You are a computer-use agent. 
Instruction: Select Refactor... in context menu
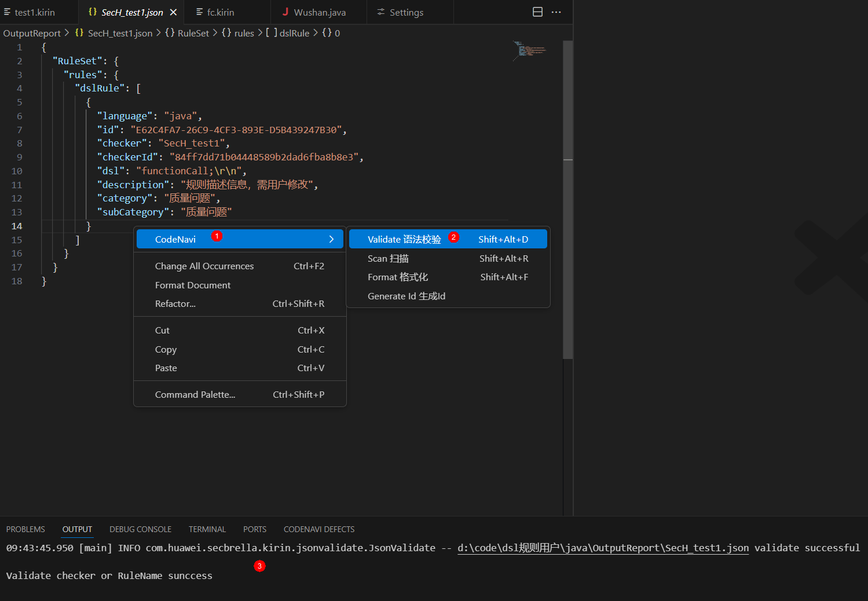pos(240,304)
